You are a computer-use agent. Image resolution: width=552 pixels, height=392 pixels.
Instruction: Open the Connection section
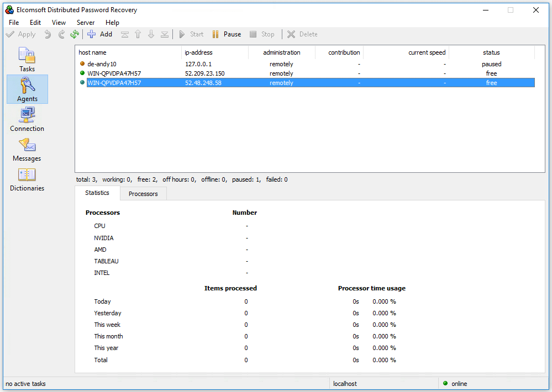coord(27,119)
